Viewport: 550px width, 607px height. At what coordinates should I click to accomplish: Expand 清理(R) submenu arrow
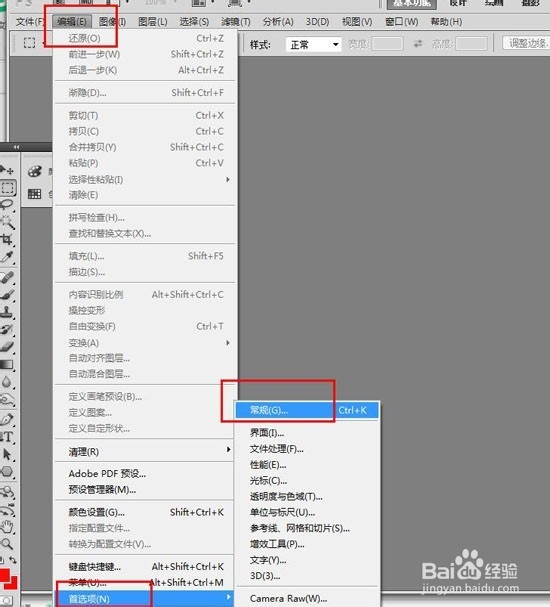(228, 449)
